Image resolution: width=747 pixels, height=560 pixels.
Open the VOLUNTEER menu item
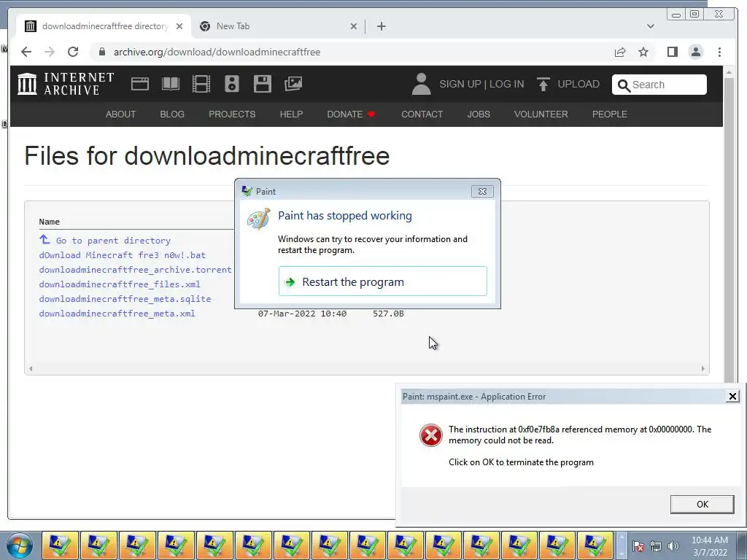point(541,114)
